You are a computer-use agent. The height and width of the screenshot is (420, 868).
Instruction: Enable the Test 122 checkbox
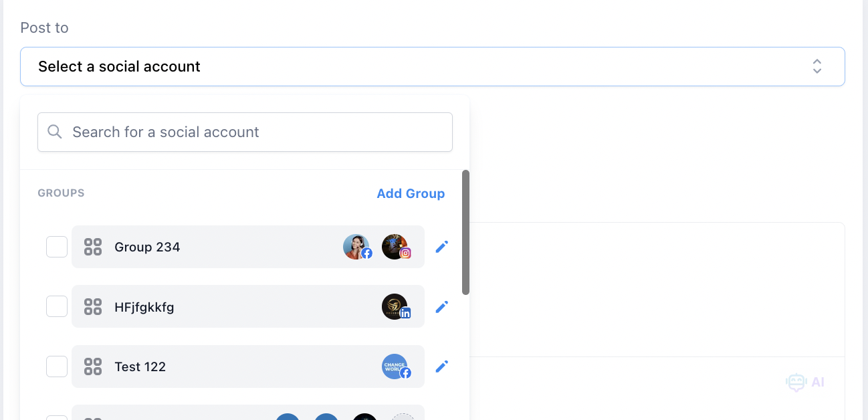(x=57, y=366)
